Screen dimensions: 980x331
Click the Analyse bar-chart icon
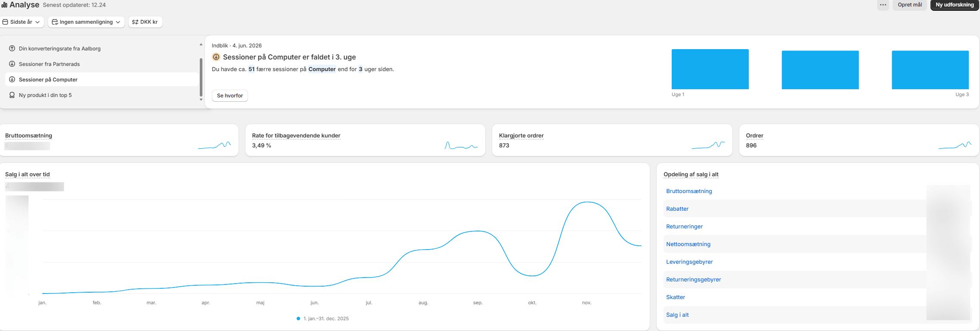[x=4, y=5]
